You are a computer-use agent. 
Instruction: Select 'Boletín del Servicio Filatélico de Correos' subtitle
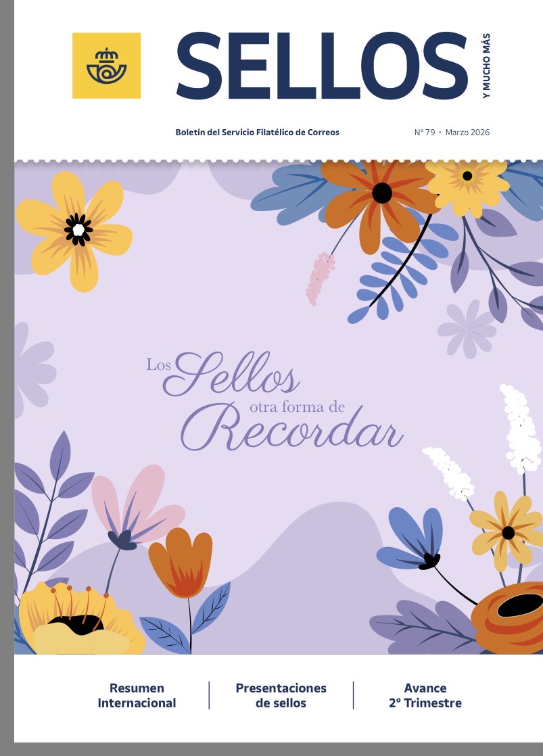(257, 132)
